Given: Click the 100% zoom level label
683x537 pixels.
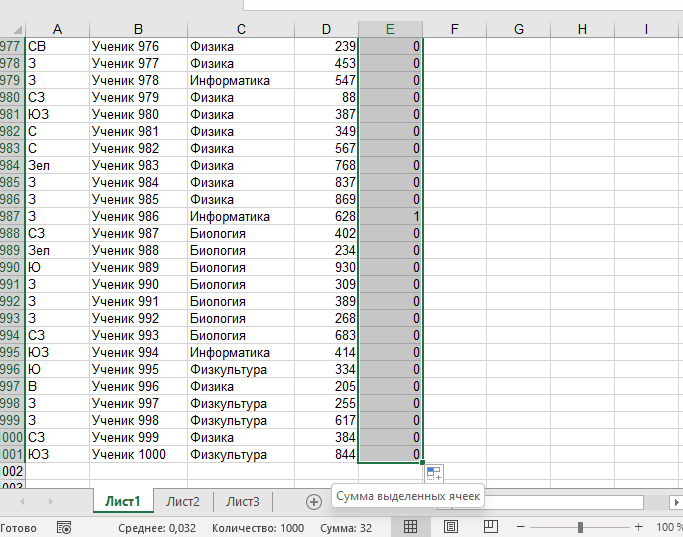Looking at the screenshot, I should (x=669, y=527).
